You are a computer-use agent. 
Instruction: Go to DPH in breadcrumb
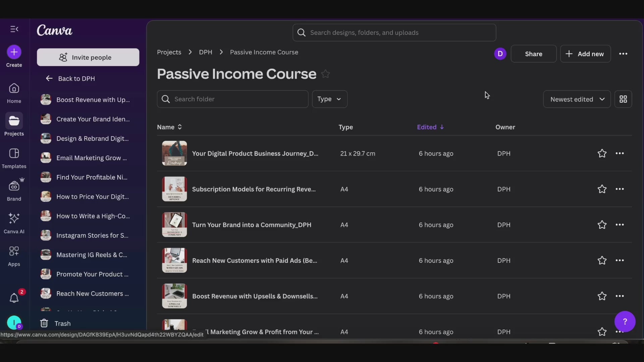[x=205, y=52]
